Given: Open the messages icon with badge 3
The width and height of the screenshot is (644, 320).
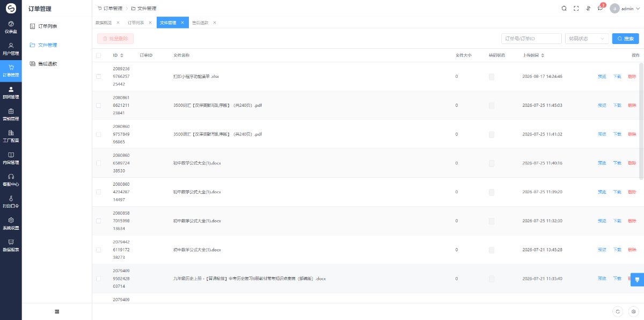Looking at the screenshot, I should [601, 8].
